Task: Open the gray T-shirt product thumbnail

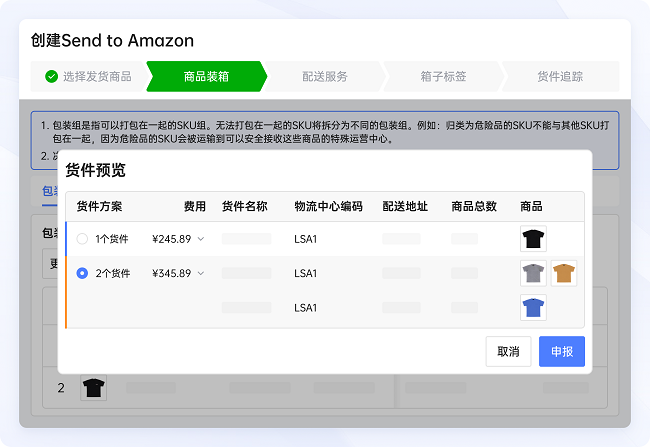Action: [533, 273]
